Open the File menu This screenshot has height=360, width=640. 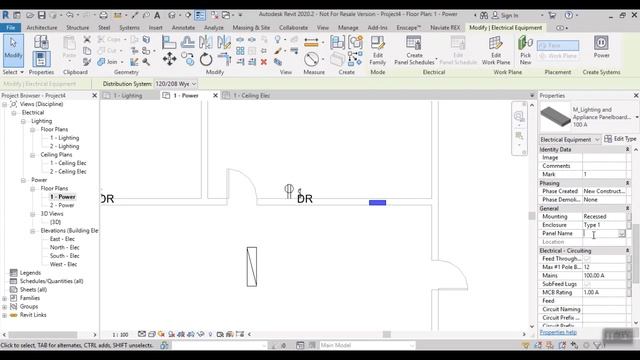(11, 28)
